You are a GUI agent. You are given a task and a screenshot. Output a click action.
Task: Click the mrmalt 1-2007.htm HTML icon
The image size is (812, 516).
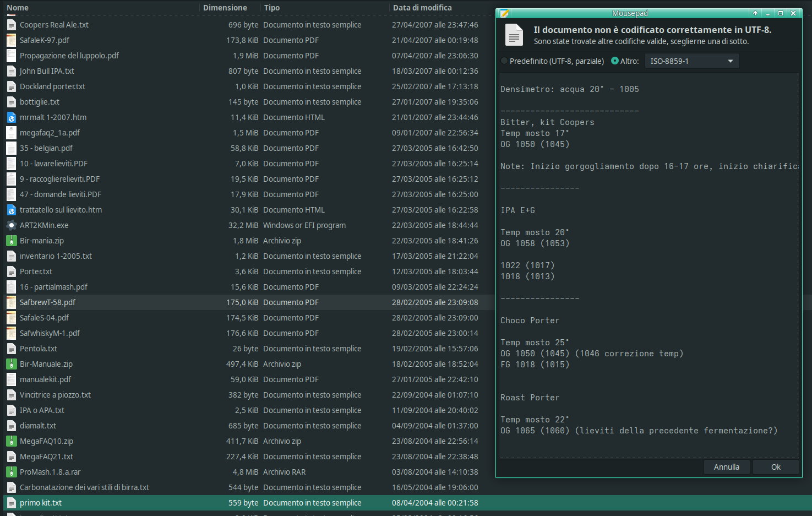[11, 117]
